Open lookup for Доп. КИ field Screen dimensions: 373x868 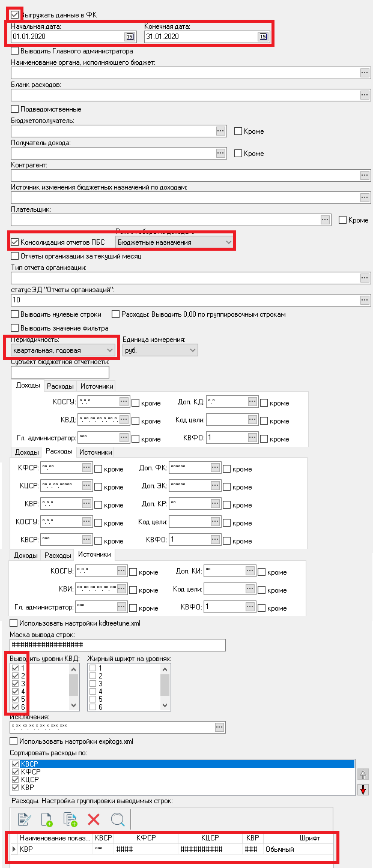click(250, 571)
